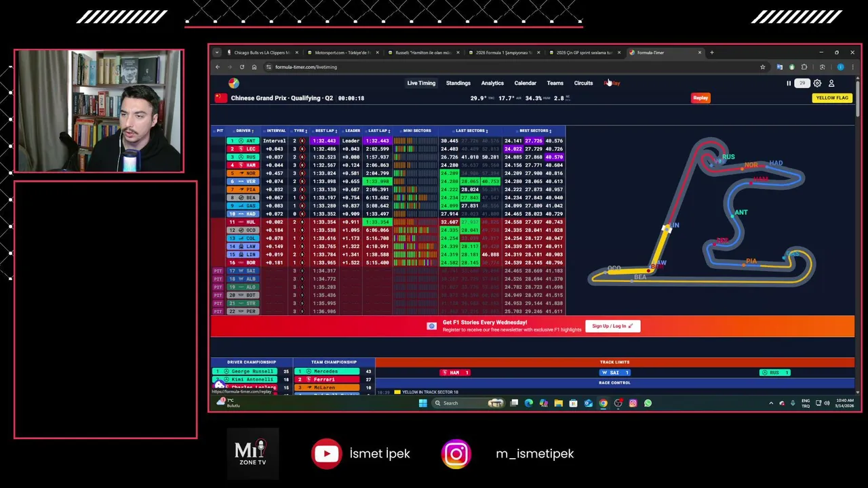
Task: Open the Windows Start menu
Action: click(x=422, y=403)
